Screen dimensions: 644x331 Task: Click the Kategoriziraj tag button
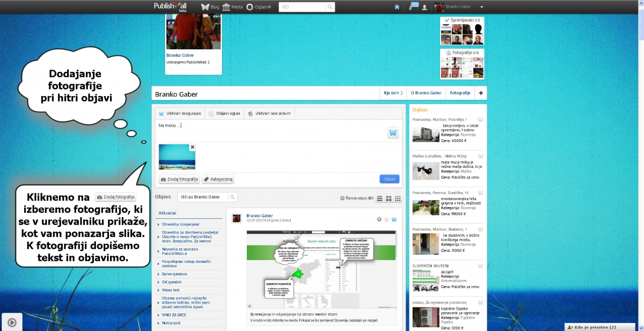coord(218,179)
